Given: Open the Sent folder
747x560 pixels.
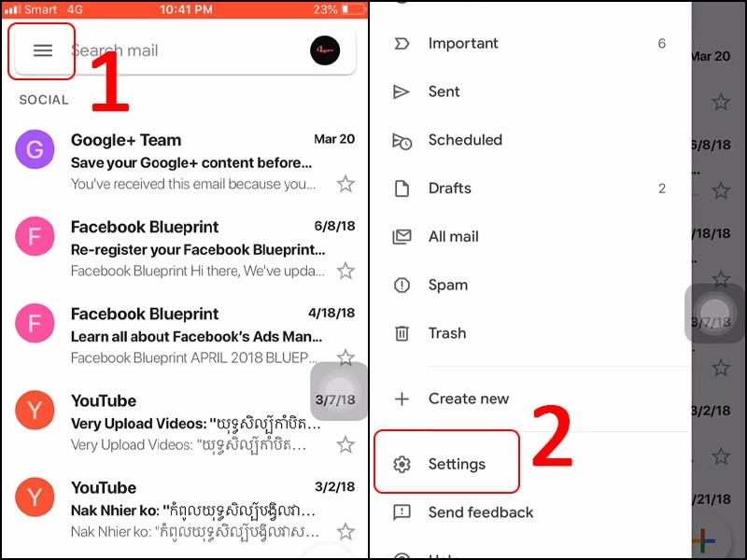Looking at the screenshot, I should coord(444,91).
